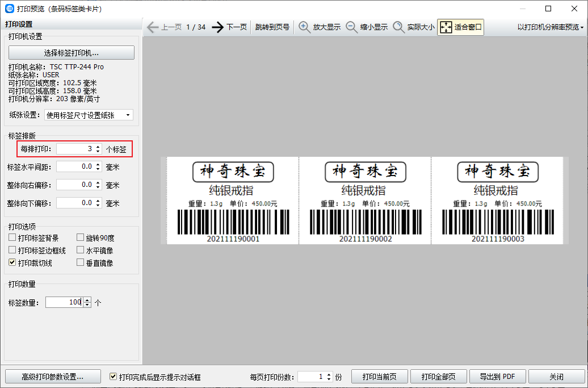
Task: Click the 每页打印份数 input field
Action: pos(312,377)
